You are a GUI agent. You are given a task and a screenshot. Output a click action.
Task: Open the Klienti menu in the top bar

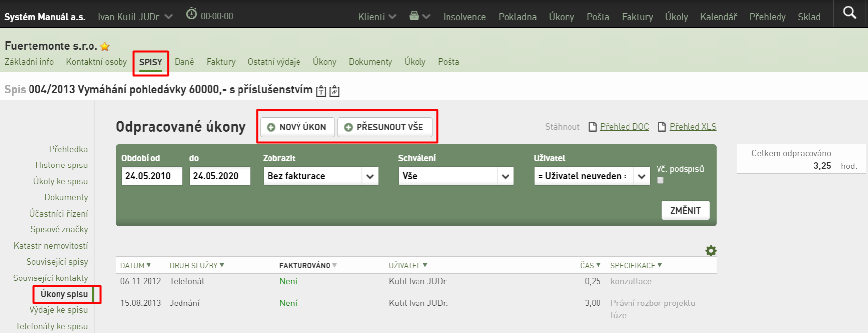(x=377, y=17)
